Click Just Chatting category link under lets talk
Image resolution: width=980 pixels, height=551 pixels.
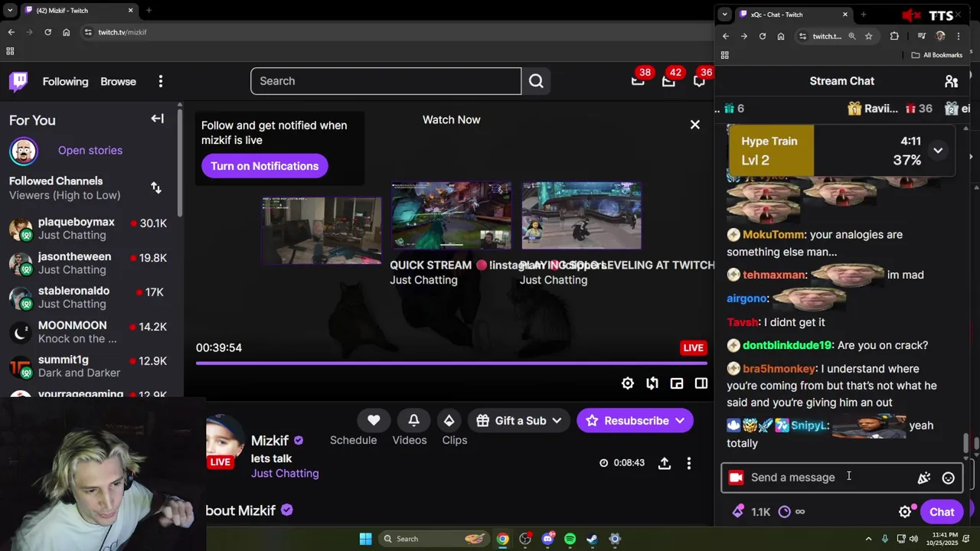tap(285, 473)
